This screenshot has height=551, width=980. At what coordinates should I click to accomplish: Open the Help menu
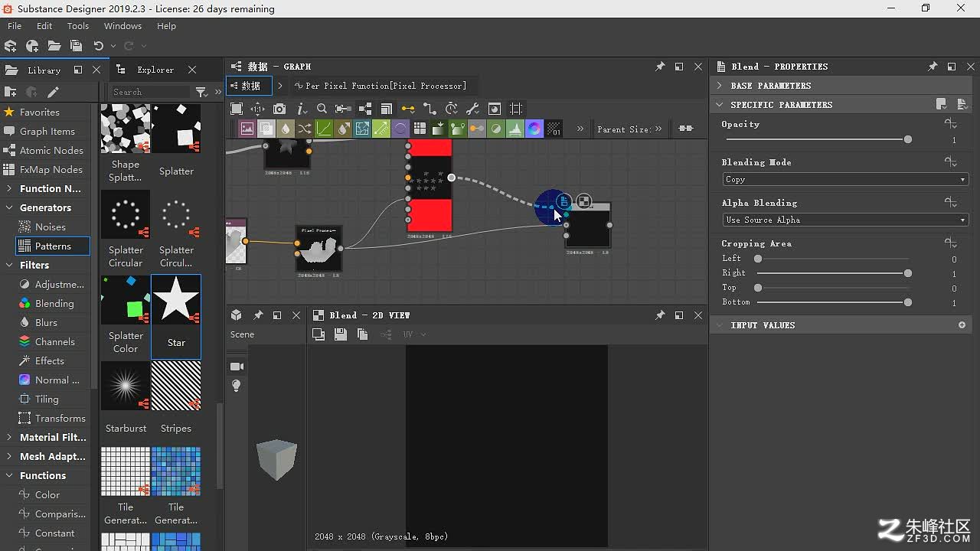pos(166,26)
